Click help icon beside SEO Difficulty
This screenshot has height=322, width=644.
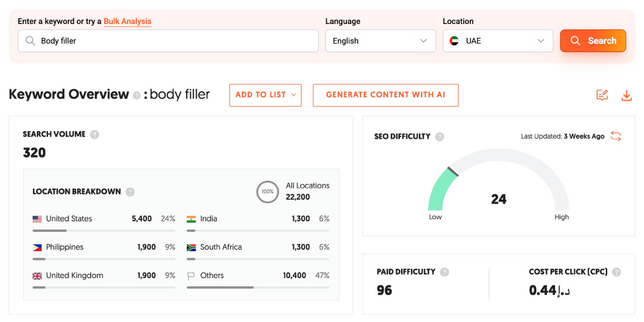click(440, 137)
